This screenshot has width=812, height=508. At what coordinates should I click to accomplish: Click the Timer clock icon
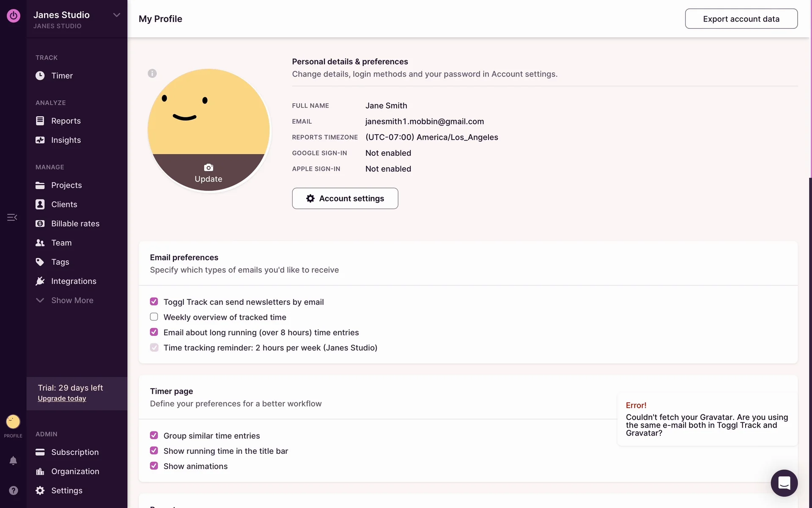click(40, 76)
